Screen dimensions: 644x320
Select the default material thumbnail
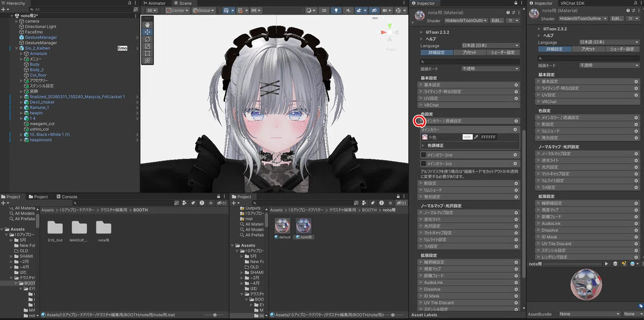click(x=283, y=226)
